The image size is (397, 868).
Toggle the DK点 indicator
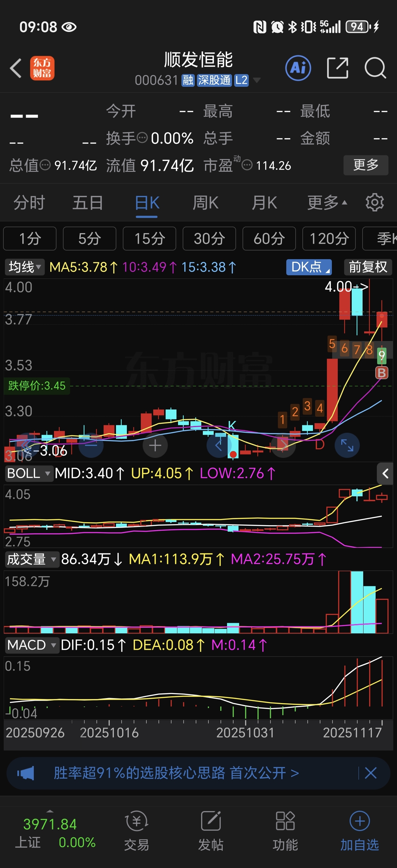click(309, 267)
